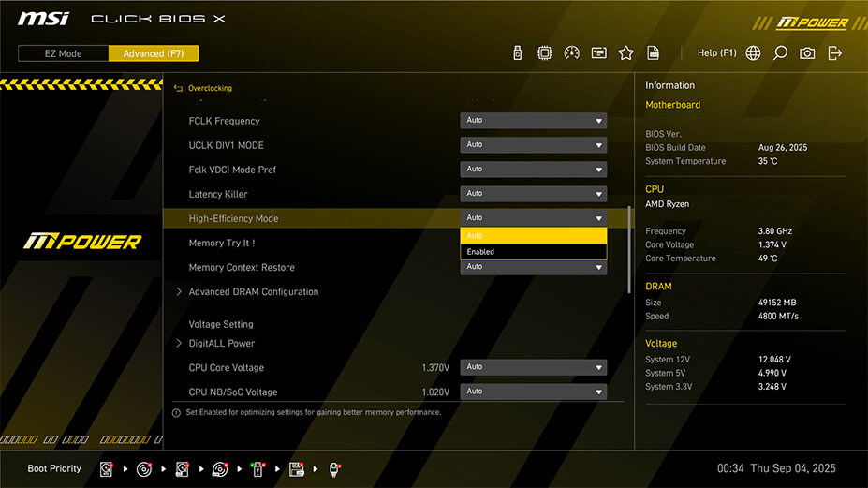Click the 4800 MT/s speed value
Image resolution: width=868 pixels, height=488 pixels.
[x=778, y=317]
